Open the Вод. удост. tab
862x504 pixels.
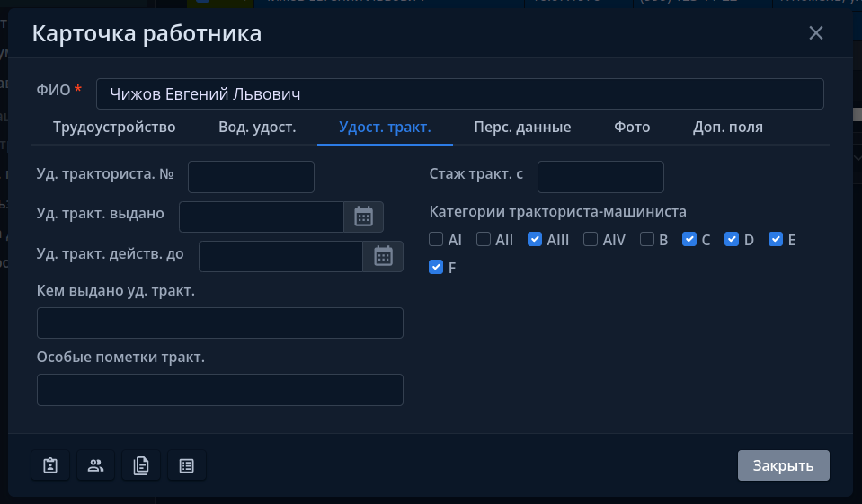tap(257, 127)
